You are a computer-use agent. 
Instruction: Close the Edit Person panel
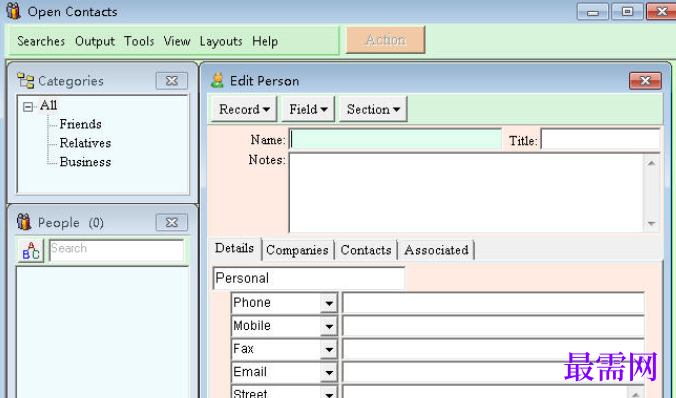[x=645, y=81]
